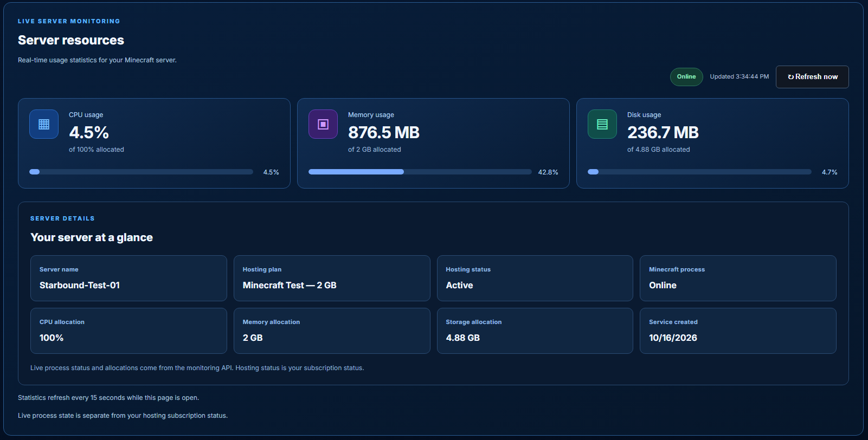Click the SERVER DETAILS label
Image resolution: width=868 pixels, height=440 pixels.
[x=62, y=218]
